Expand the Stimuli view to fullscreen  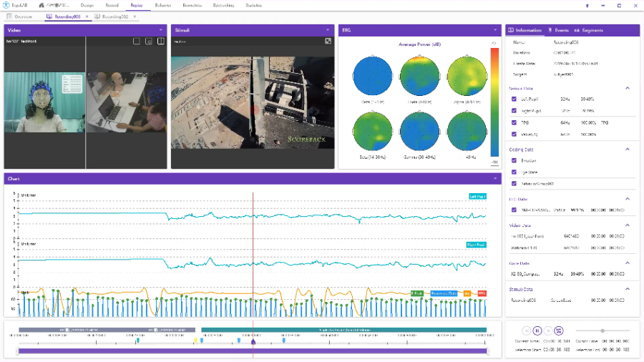[328, 41]
